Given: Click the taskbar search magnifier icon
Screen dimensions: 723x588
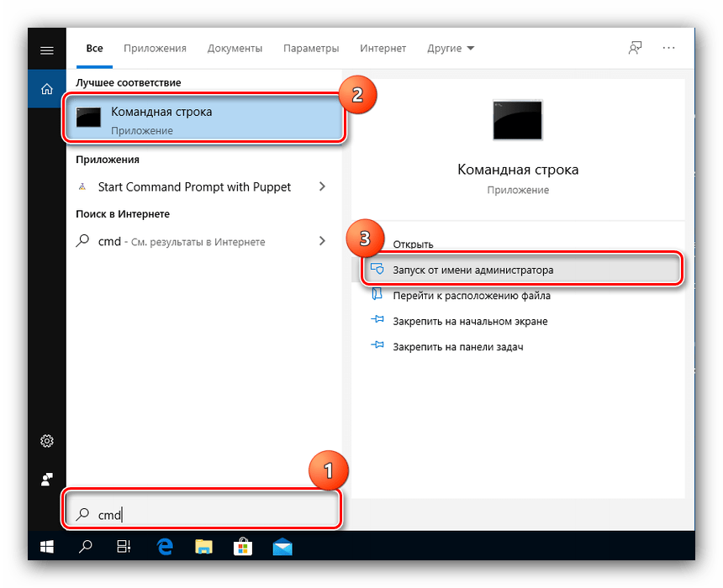Looking at the screenshot, I should point(85,547).
